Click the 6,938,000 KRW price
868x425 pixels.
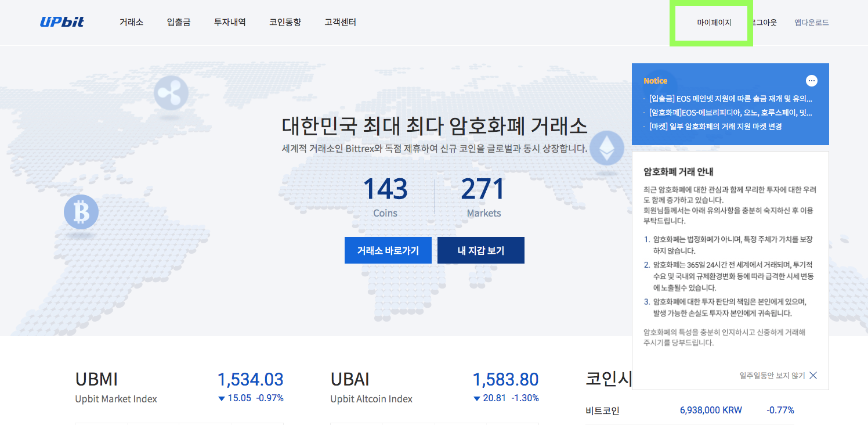[711, 410]
